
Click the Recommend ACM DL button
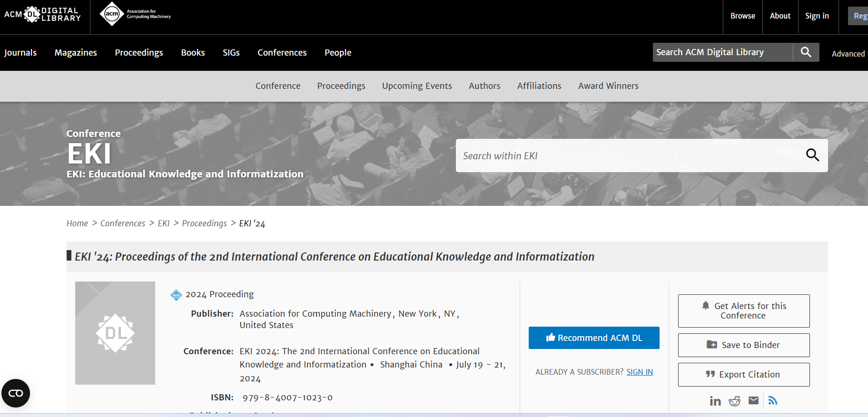594,338
